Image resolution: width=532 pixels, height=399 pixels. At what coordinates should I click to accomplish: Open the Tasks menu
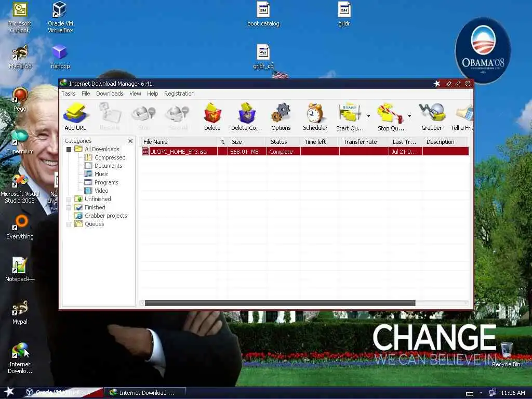click(69, 94)
